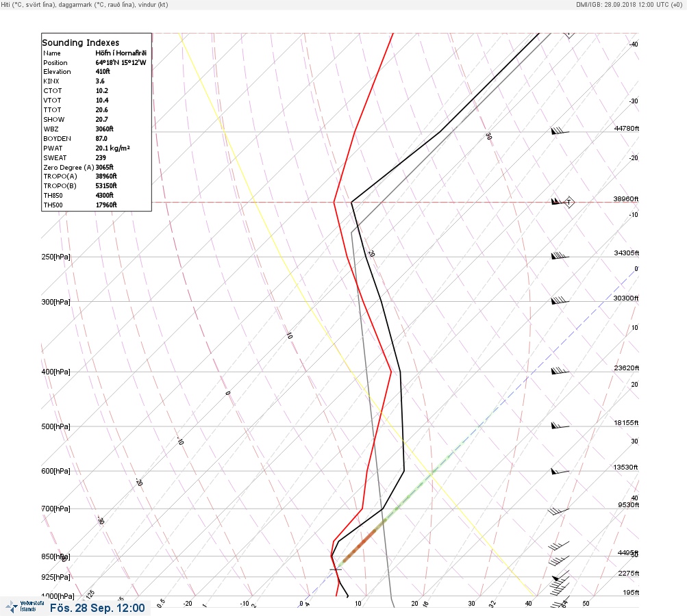Click the tropopause diamond T marker
Image resolution: width=687 pixels, height=616 pixels.
(x=569, y=203)
